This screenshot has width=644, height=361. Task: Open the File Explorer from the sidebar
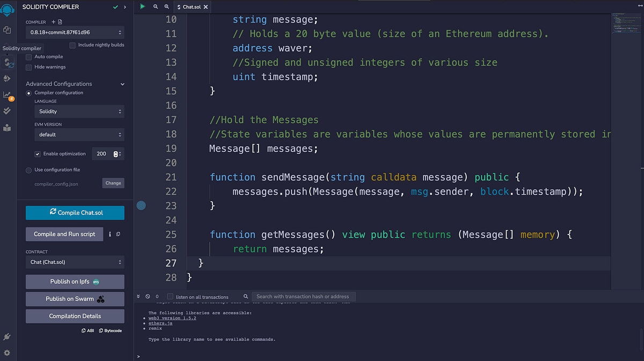pyautogui.click(x=8, y=30)
